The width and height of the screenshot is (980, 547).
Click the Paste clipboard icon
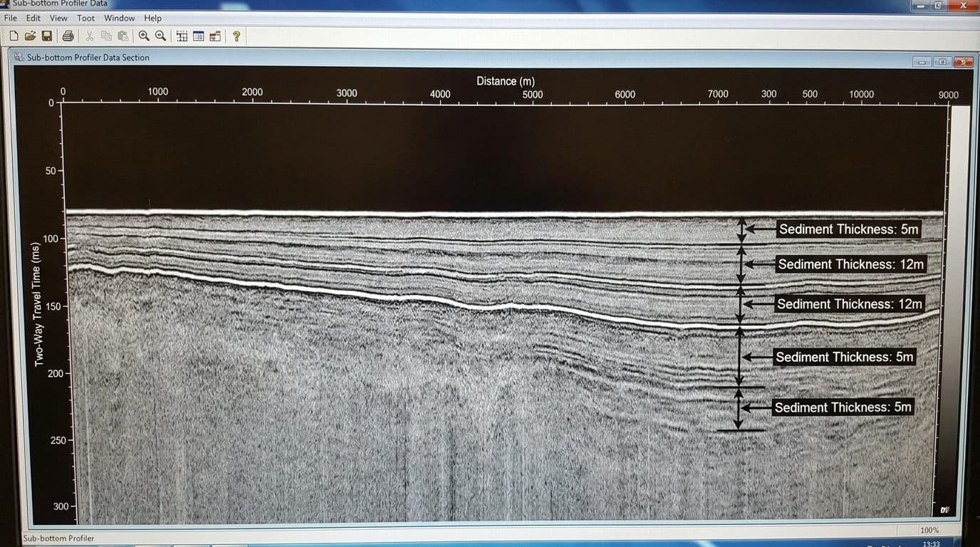[x=123, y=36]
